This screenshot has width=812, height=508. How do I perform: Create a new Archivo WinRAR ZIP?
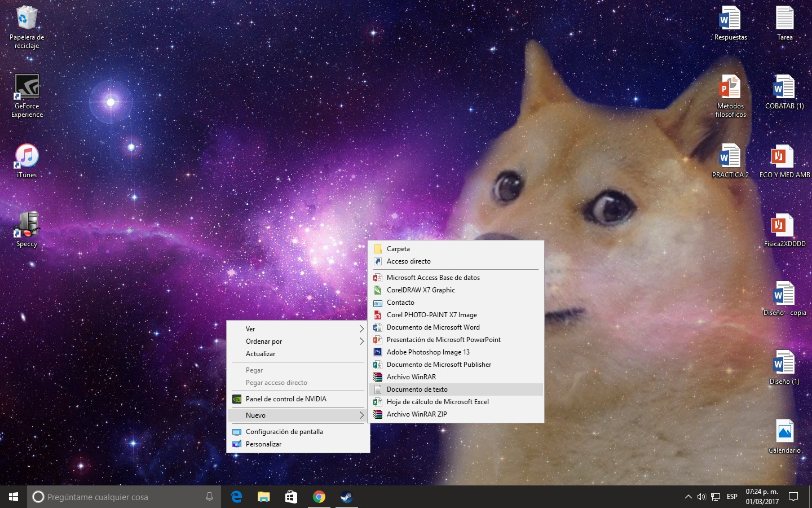pyautogui.click(x=456, y=414)
